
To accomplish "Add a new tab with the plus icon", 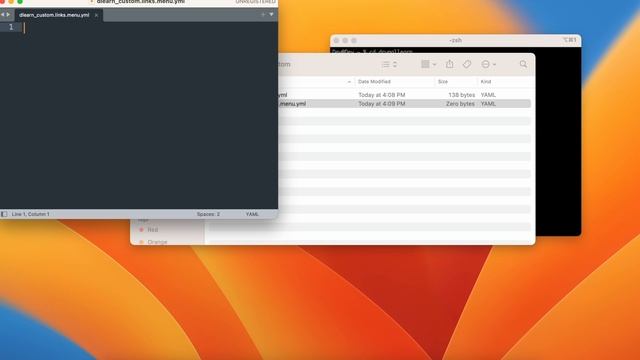I will point(263,15).
